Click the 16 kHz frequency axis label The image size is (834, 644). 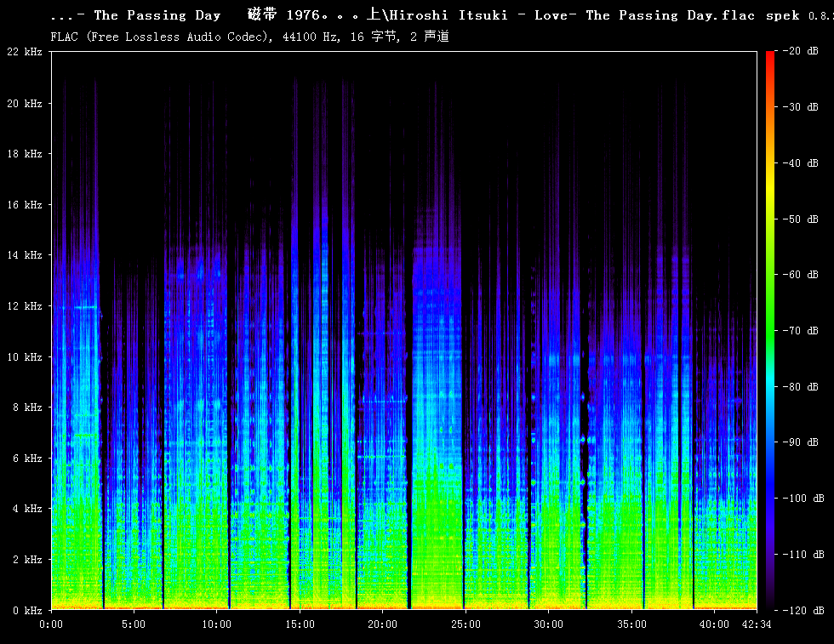25,205
